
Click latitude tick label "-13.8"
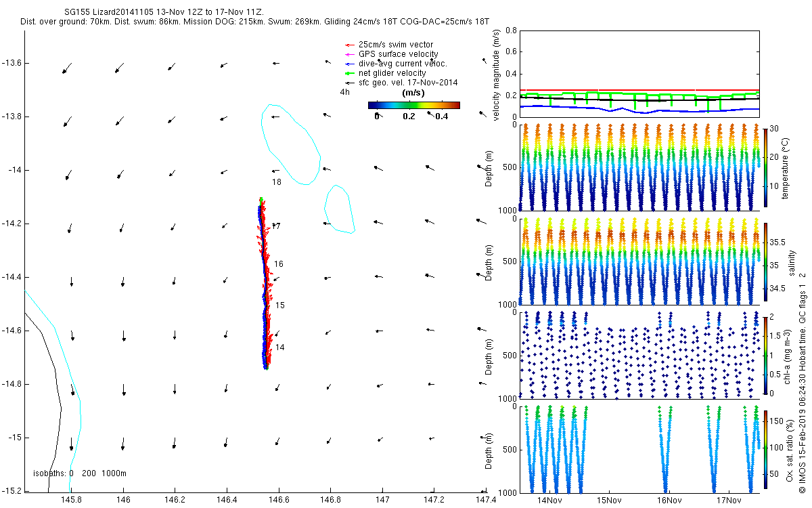click(12, 117)
